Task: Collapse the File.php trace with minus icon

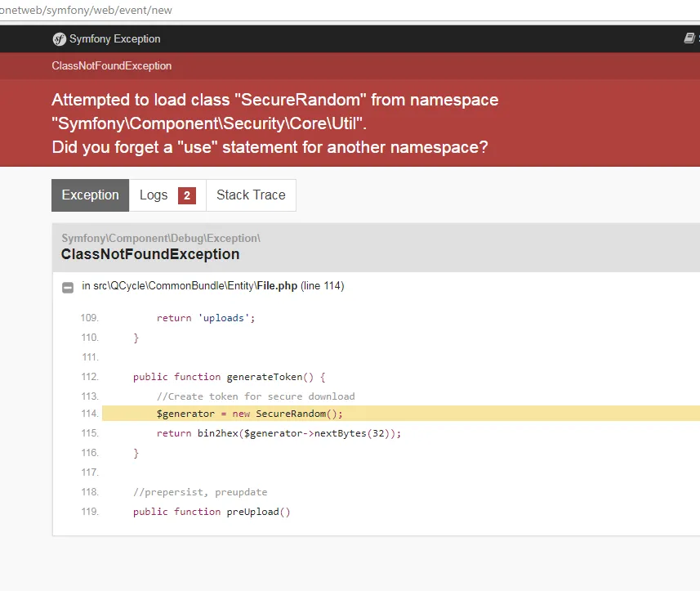Action: (x=69, y=287)
